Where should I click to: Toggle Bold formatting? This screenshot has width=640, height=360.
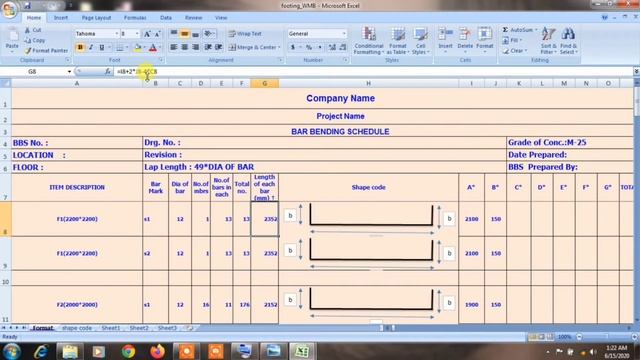tap(80, 47)
